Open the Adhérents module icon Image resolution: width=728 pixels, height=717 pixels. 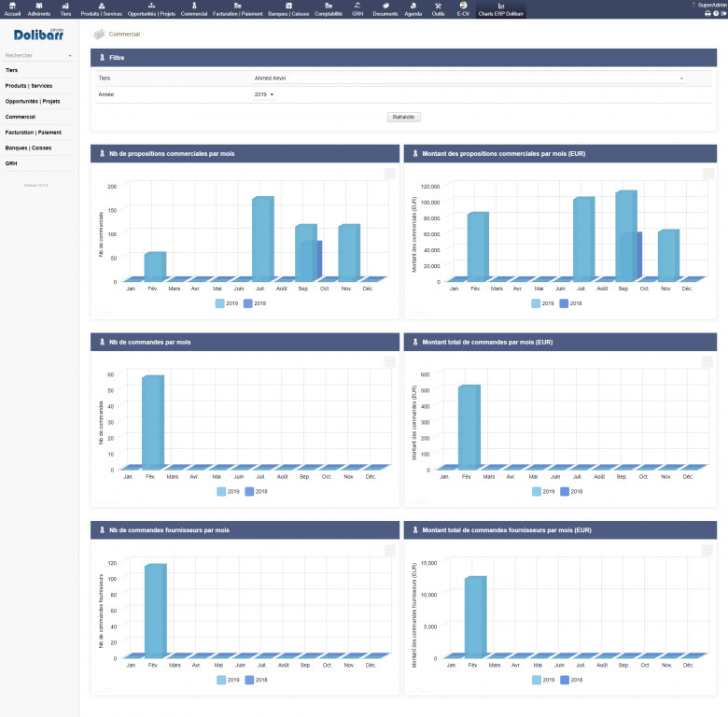tap(39, 6)
